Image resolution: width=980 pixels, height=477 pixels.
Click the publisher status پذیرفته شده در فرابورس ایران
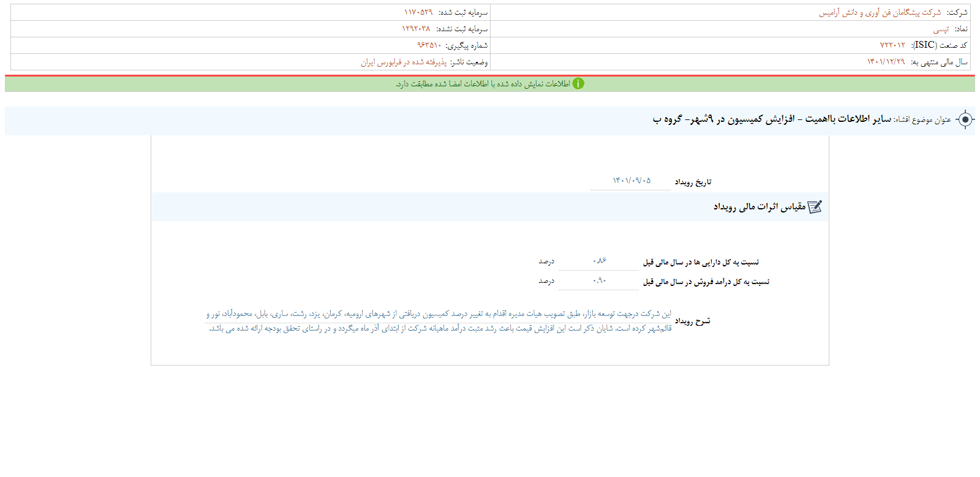[404, 62]
